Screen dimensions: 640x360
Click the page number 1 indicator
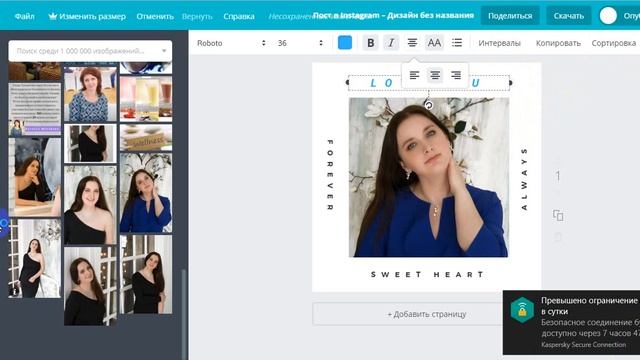pos(558,176)
